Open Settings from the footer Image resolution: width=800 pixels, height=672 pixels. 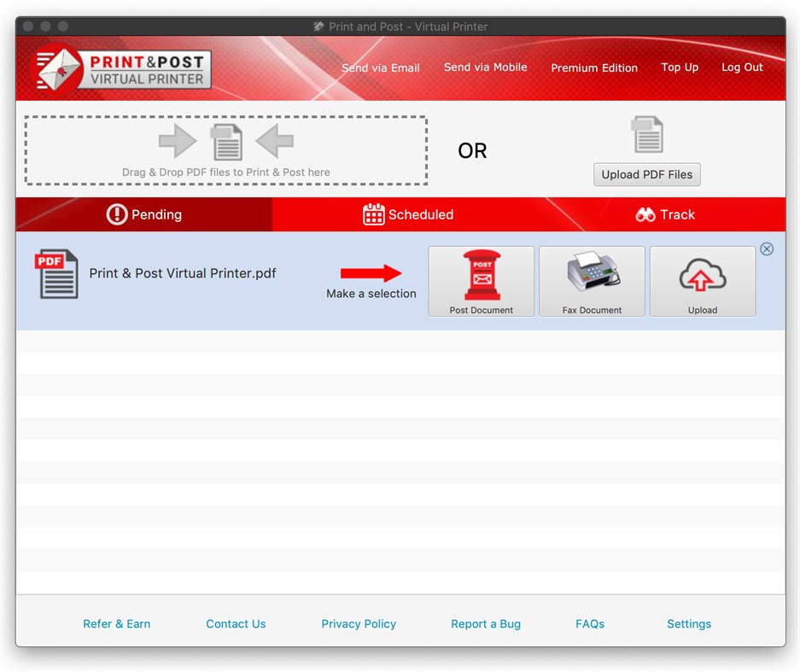tap(688, 624)
